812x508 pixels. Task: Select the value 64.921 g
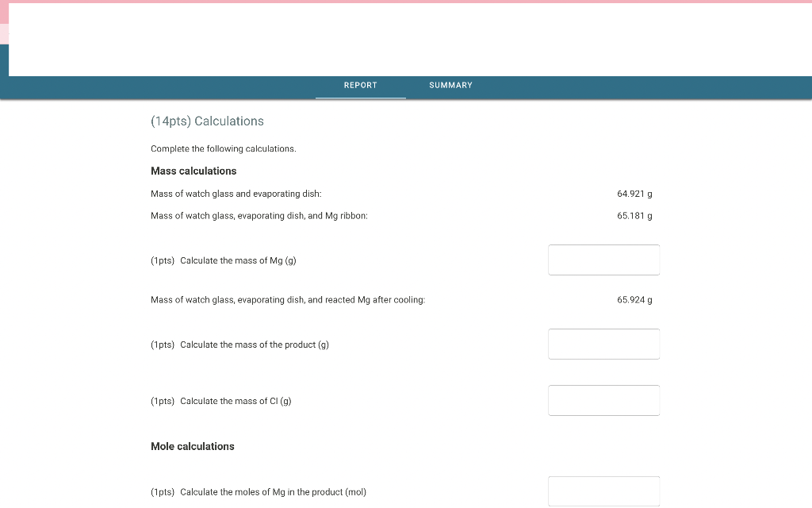point(634,193)
